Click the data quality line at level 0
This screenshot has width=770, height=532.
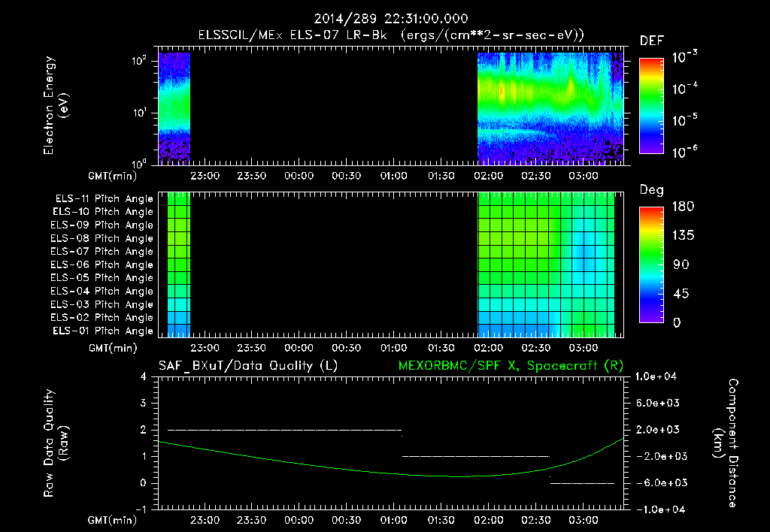coord(582,483)
